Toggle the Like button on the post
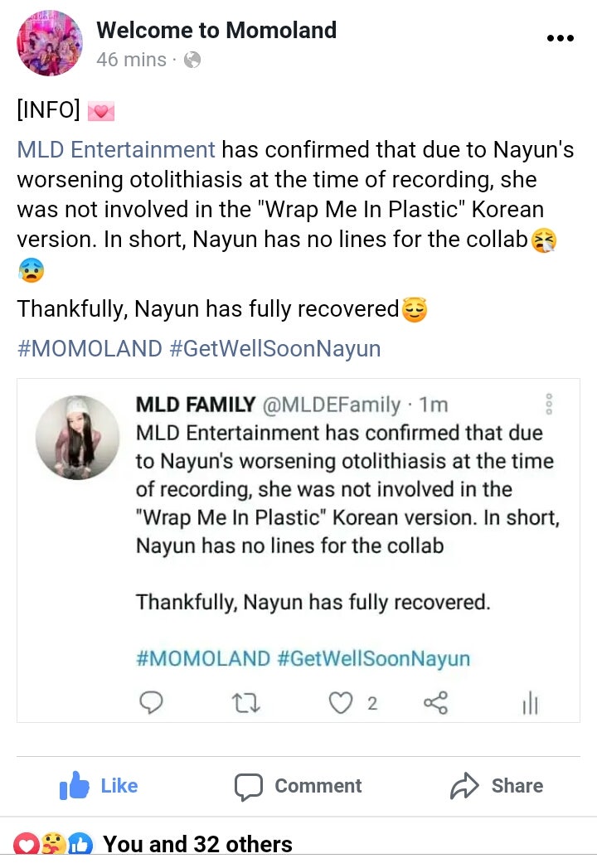The width and height of the screenshot is (597, 868). [x=99, y=786]
